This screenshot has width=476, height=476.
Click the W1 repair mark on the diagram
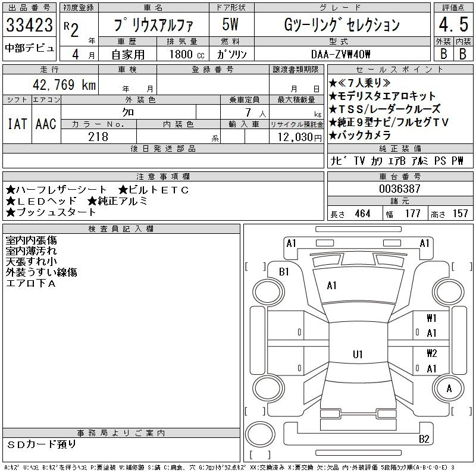pos(432,318)
